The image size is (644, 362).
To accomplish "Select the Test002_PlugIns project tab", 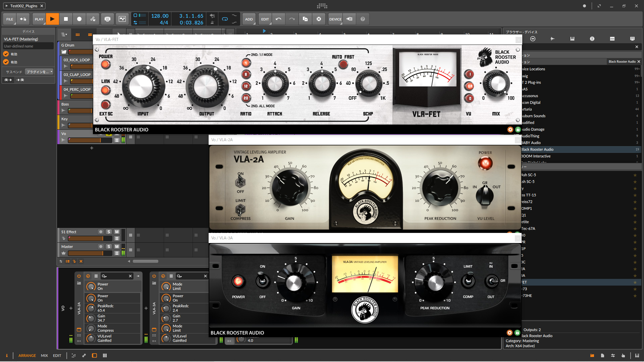I will 24,6.
